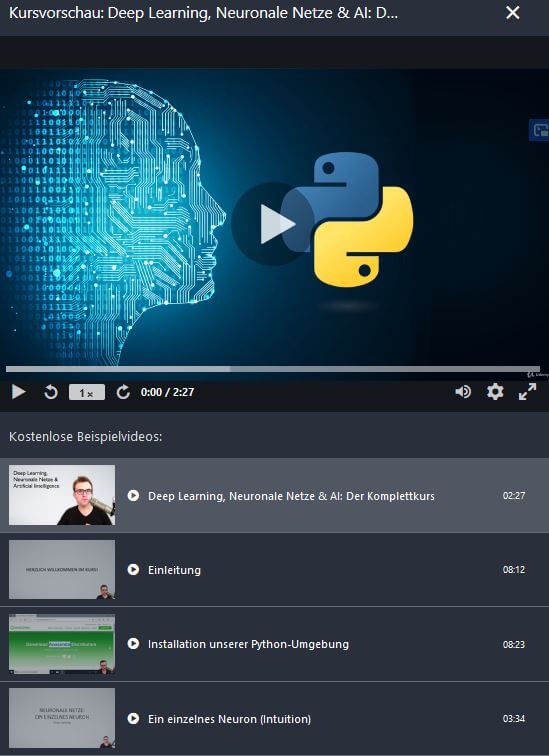The image size is (549, 756).
Task: Click play icon next to Ein einzelnes Neuron
Action: (x=134, y=718)
